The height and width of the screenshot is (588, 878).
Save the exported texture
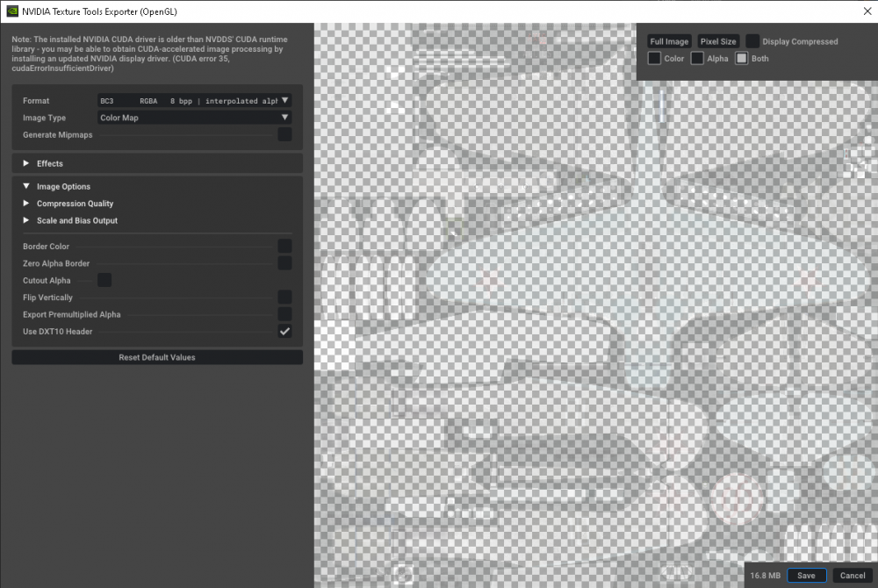(806, 575)
